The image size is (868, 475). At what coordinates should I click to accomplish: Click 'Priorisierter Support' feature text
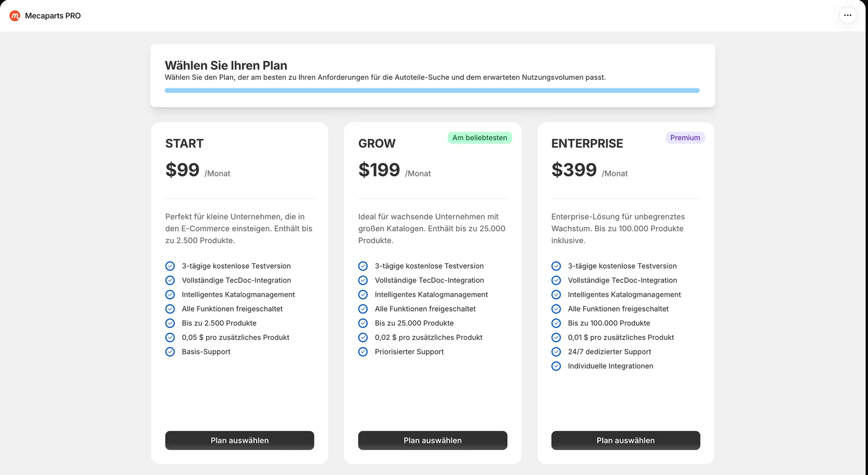tap(409, 352)
